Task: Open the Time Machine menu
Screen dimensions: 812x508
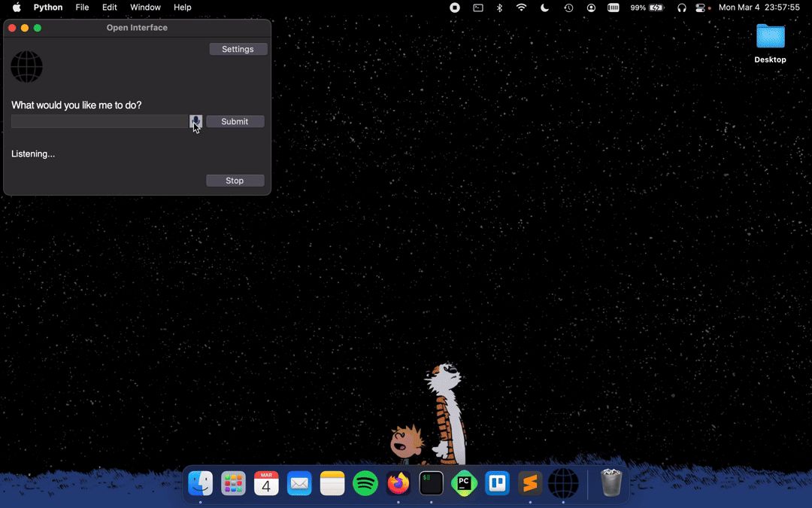Action: point(568,7)
